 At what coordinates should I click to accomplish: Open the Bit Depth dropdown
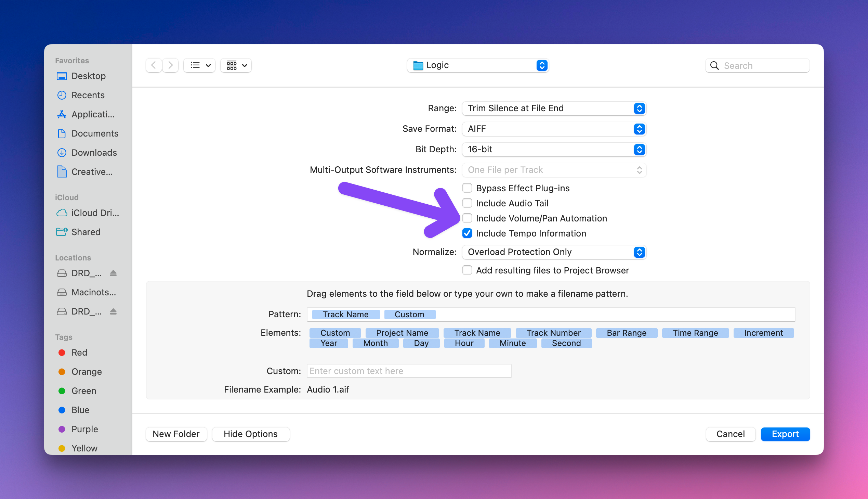pos(554,150)
